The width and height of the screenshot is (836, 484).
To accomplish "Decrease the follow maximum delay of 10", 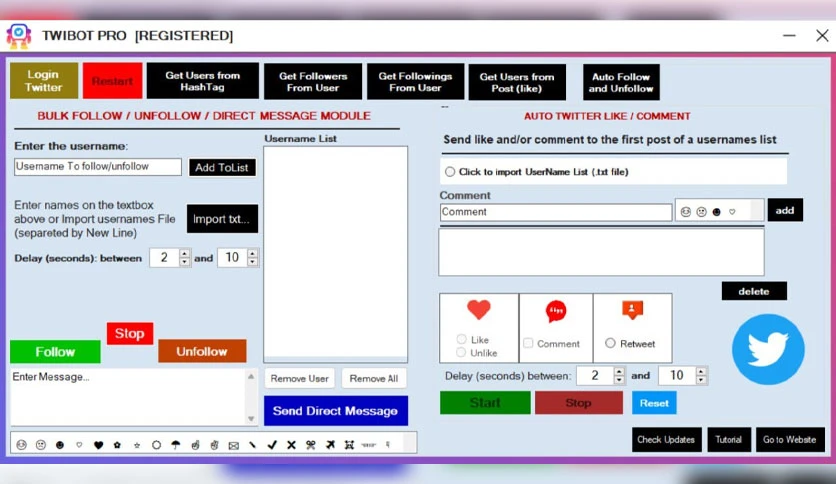I will click(x=253, y=262).
